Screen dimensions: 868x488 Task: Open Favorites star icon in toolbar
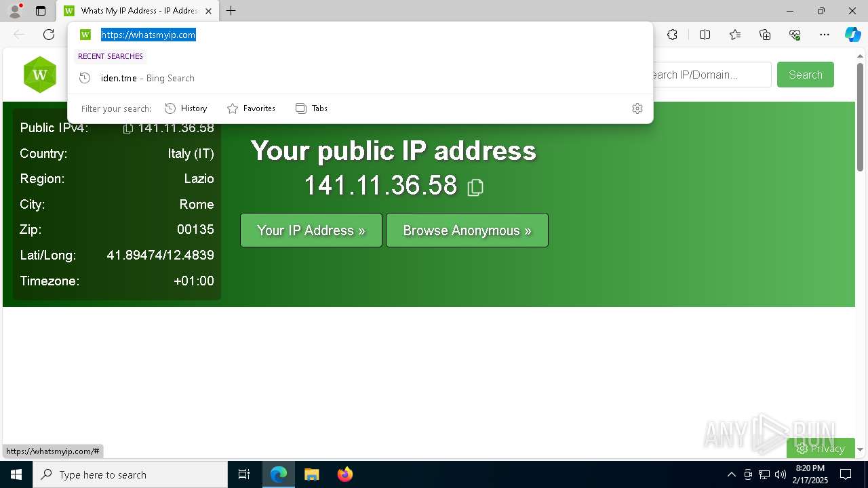[x=735, y=35]
